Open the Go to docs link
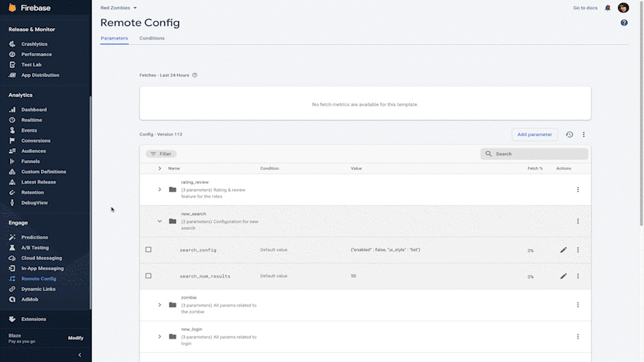644x362 pixels. 585,8
